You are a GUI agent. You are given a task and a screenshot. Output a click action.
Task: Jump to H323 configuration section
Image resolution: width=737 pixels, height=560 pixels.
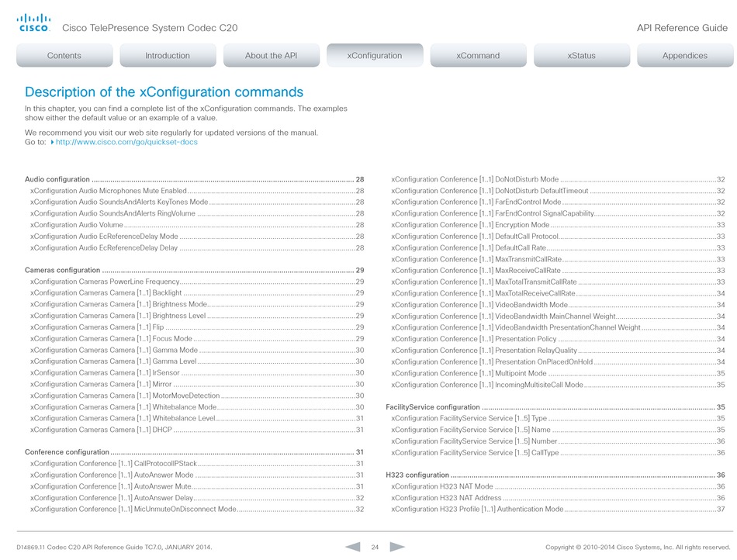tap(555, 475)
